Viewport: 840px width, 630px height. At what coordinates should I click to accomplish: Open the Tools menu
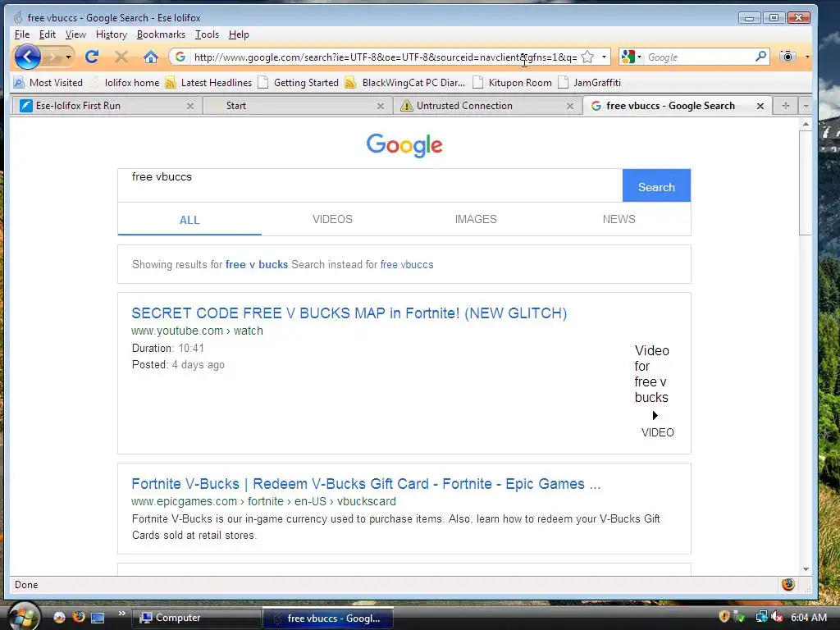pyautogui.click(x=207, y=34)
